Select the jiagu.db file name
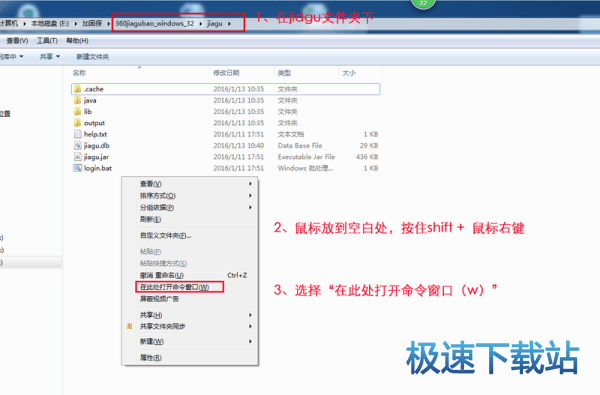The image size is (600, 395). [x=96, y=145]
